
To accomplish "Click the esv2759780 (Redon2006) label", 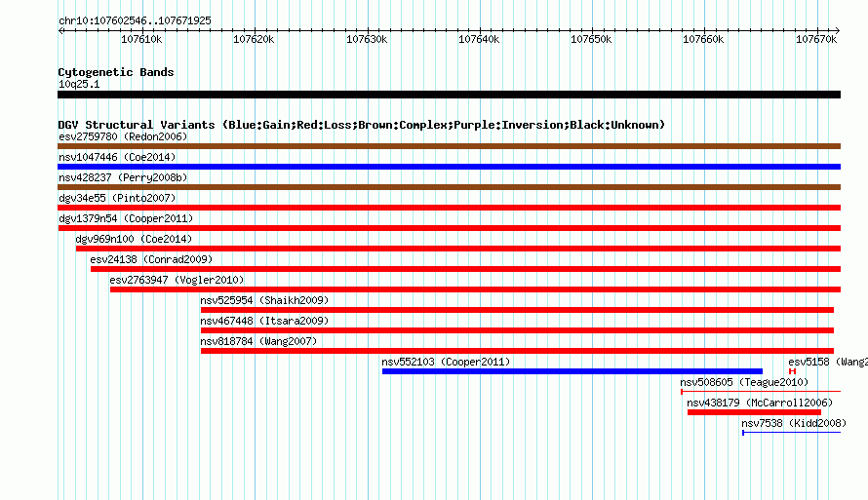I will [123, 136].
